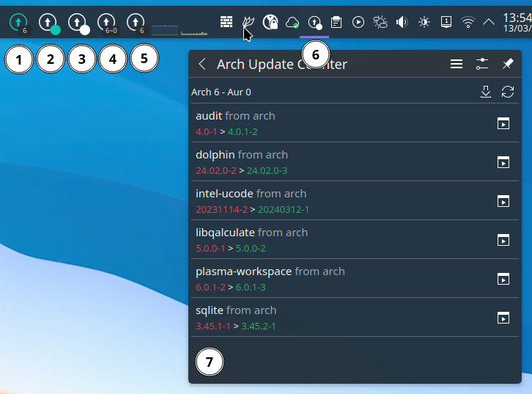Click the Arch 6 - Aur 0 status text
Image resolution: width=532 pixels, height=394 pixels.
point(221,92)
